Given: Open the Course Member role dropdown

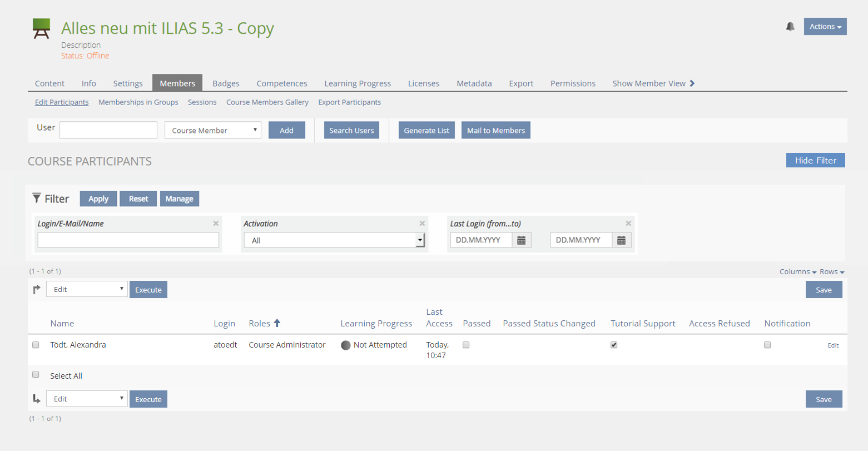Looking at the screenshot, I should click(x=212, y=130).
